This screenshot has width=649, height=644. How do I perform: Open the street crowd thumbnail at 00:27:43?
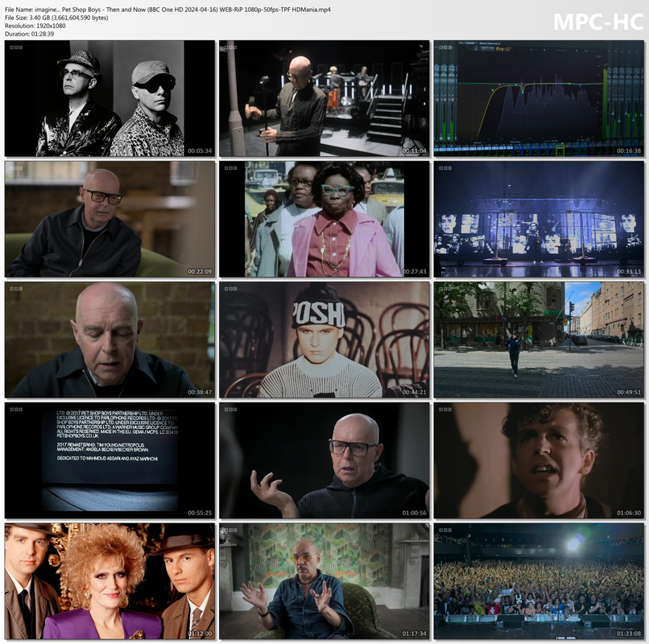tap(324, 219)
